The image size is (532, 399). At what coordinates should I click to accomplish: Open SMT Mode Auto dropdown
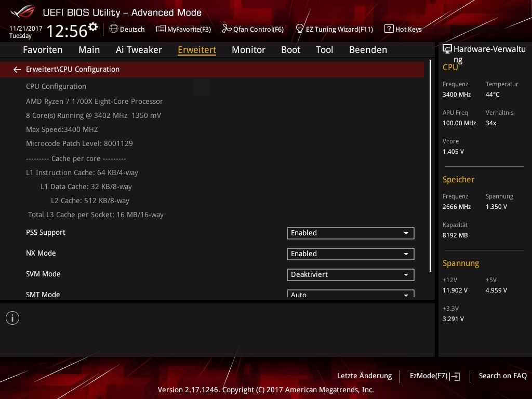350,294
